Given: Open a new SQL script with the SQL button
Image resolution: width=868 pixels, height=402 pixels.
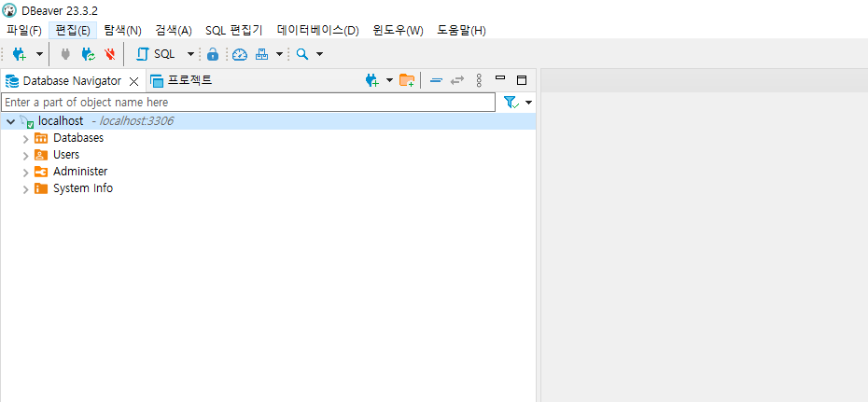Looking at the screenshot, I should click(x=156, y=54).
